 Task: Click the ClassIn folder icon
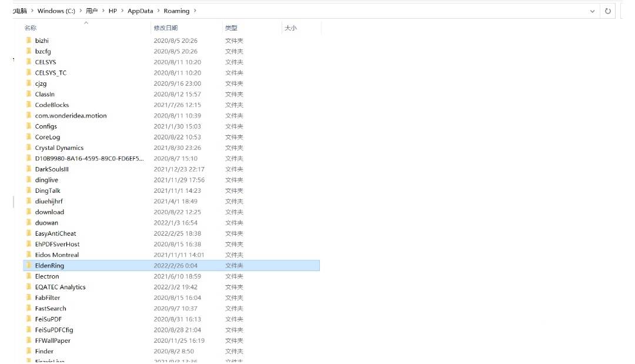[x=28, y=94]
